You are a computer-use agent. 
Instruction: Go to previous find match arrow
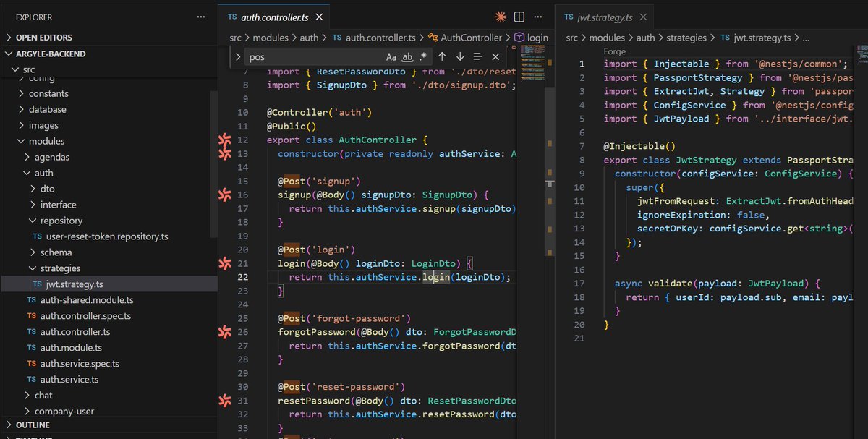(x=442, y=56)
